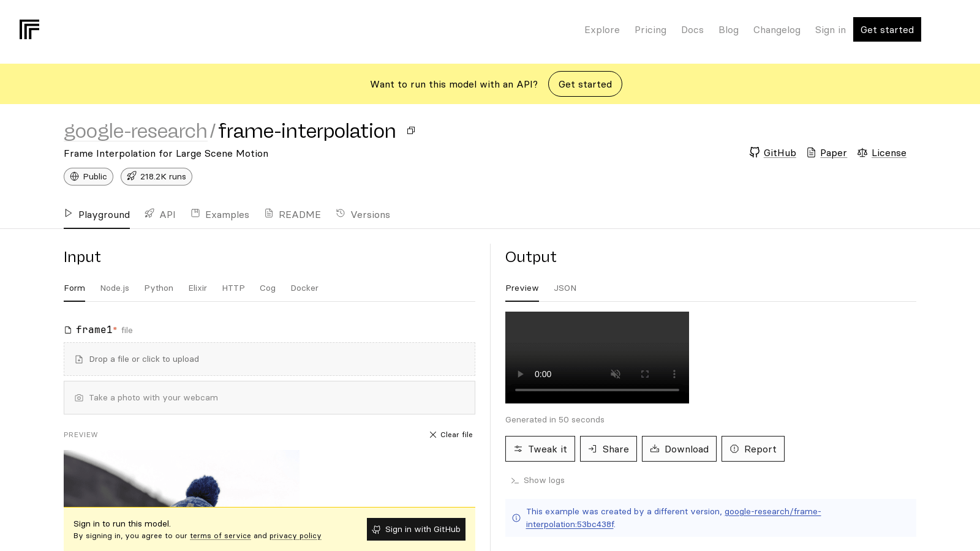980x551 pixels.
Task: Click Take a photo with your webcam
Action: click(x=269, y=398)
